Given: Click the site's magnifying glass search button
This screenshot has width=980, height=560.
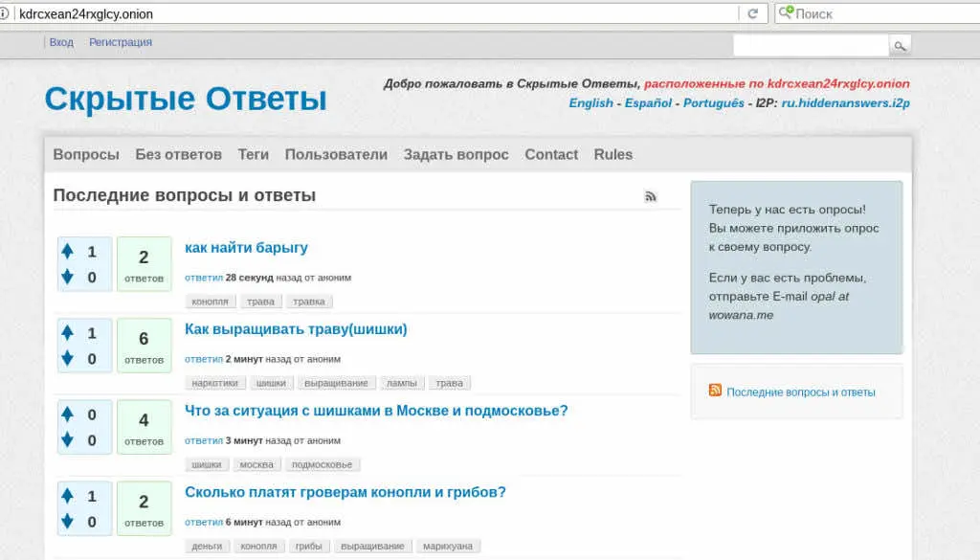Looking at the screenshot, I should pos(899,44).
